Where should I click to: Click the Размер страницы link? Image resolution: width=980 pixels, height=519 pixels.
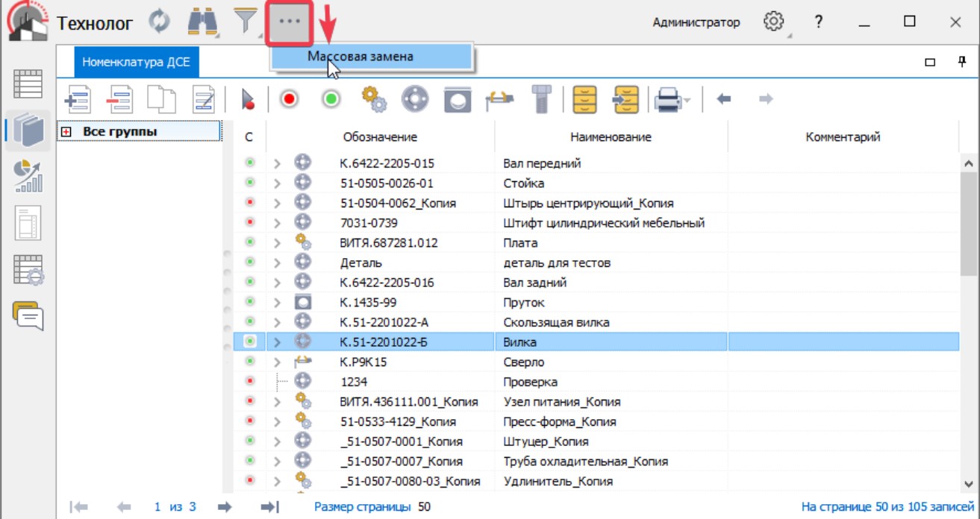pyautogui.click(x=362, y=507)
